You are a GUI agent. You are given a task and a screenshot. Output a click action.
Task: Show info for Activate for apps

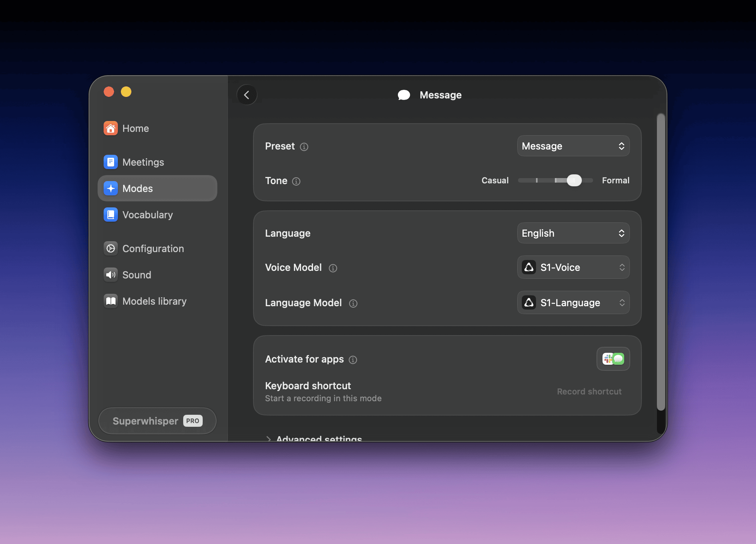point(353,360)
